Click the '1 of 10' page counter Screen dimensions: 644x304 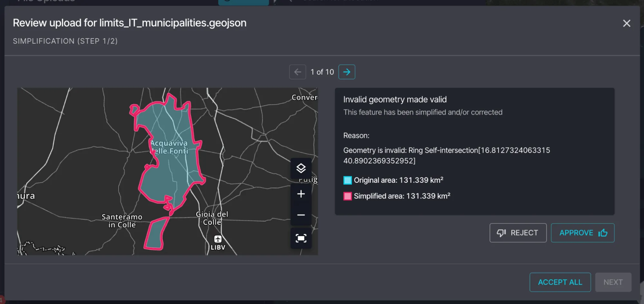click(322, 72)
